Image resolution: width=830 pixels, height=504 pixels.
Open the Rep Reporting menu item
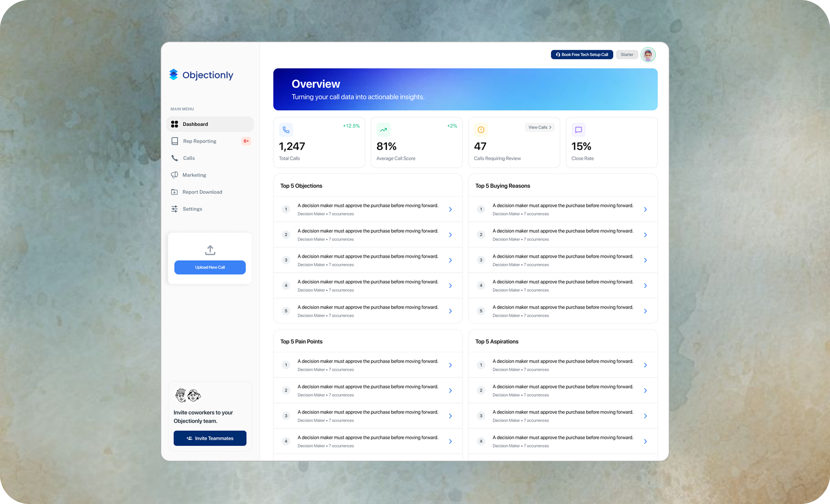click(x=200, y=141)
